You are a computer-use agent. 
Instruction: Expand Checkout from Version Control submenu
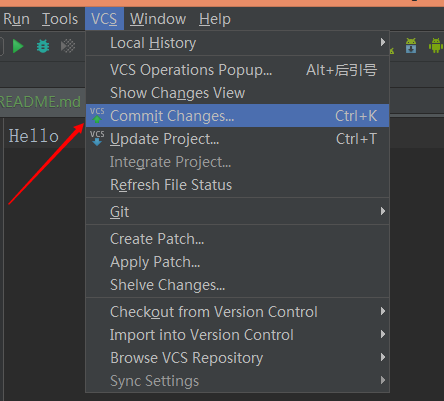tap(237, 312)
